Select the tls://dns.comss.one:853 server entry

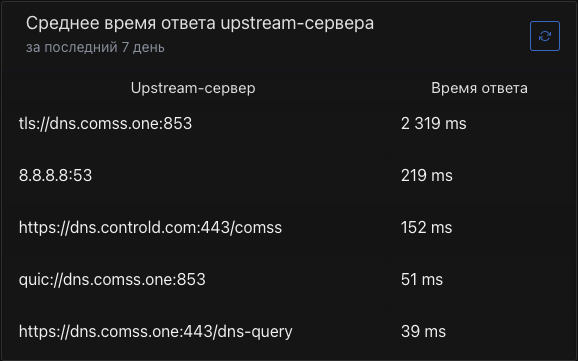pyautogui.click(x=105, y=124)
